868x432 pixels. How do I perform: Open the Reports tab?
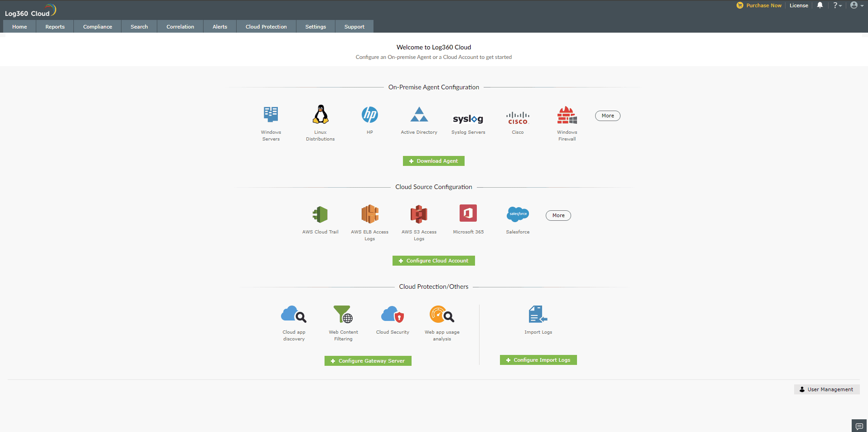[x=55, y=27]
